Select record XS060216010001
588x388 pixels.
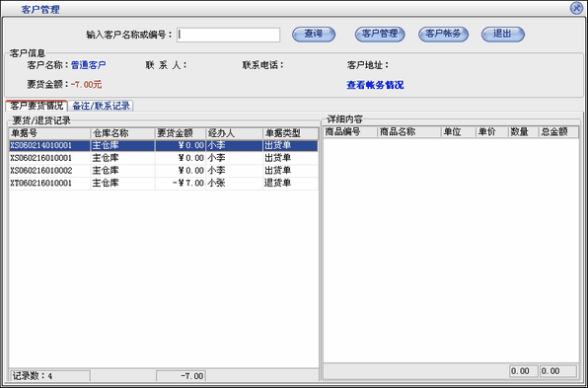[164, 158]
